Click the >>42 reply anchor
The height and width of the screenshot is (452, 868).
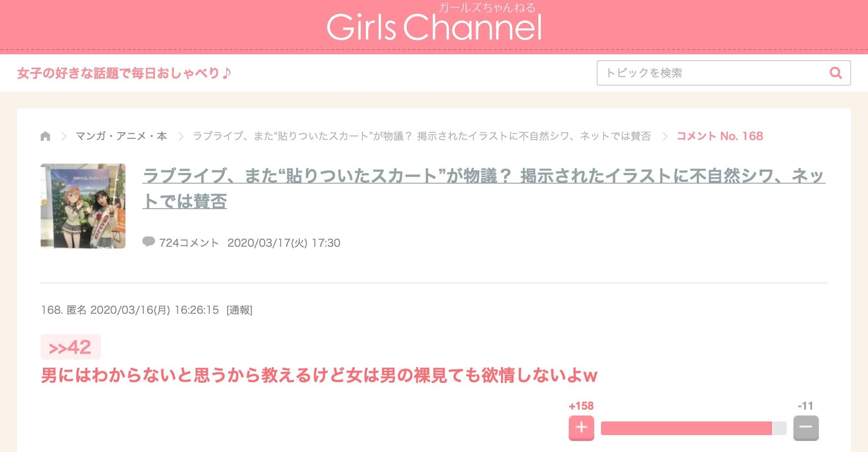click(70, 347)
